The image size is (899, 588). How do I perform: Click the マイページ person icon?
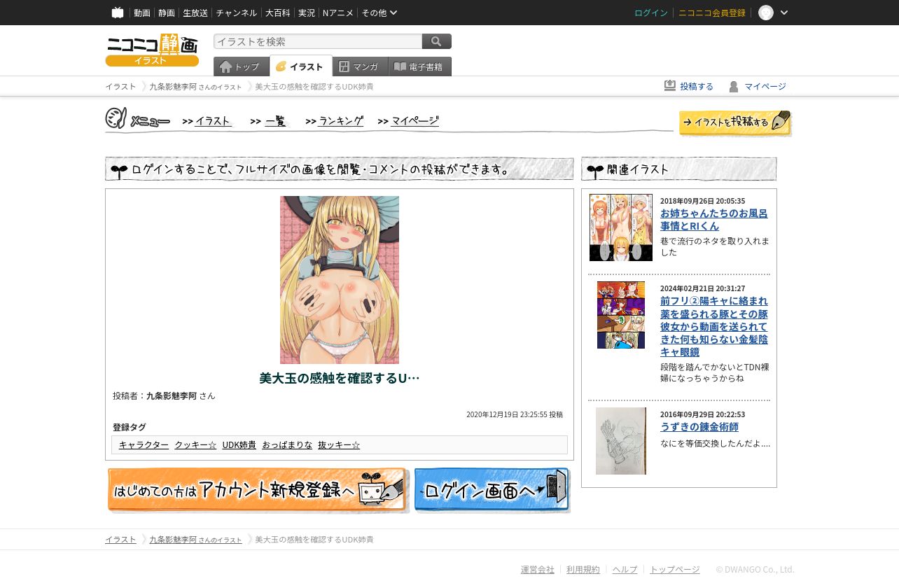coord(734,86)
